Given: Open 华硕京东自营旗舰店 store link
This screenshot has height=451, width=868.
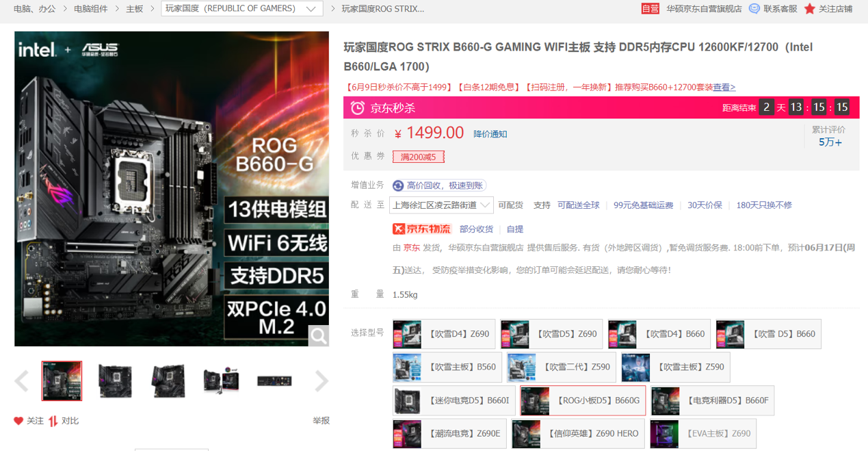Looking at the screenshot, I should [704, 9].
